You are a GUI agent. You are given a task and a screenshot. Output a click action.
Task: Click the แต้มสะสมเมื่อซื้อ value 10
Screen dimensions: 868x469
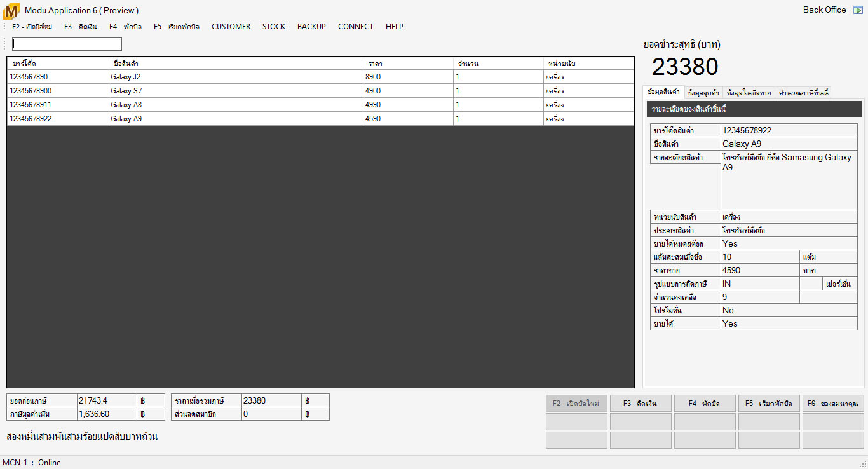(760, 257)
